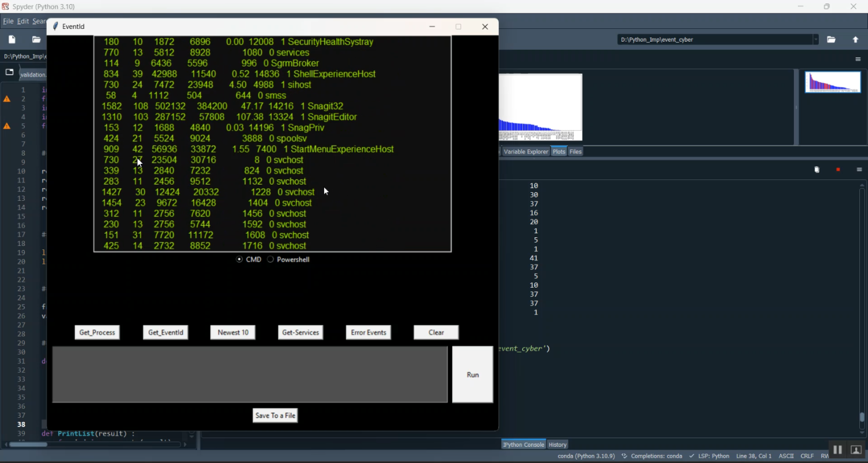The image size is (868, 463).
Task: Browse for a working directory folder icon
Action: tap(832, 40)
